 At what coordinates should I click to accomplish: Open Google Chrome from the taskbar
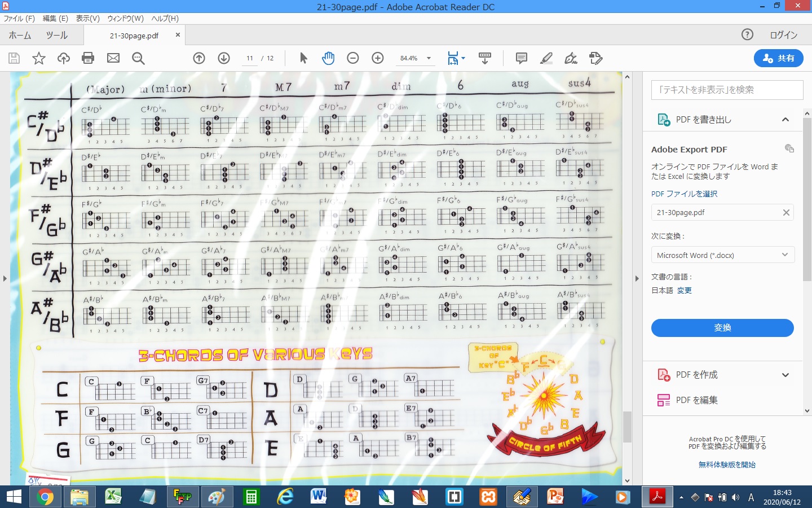(x=45, y=497)
